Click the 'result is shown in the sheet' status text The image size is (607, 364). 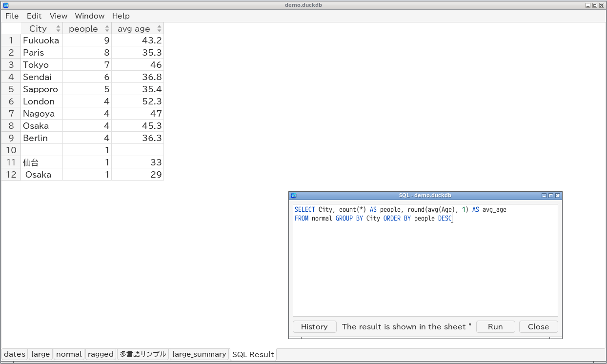click(406, 327)
